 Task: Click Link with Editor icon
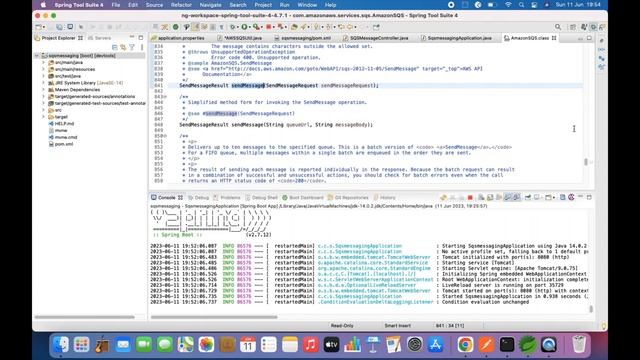(123, 47)
